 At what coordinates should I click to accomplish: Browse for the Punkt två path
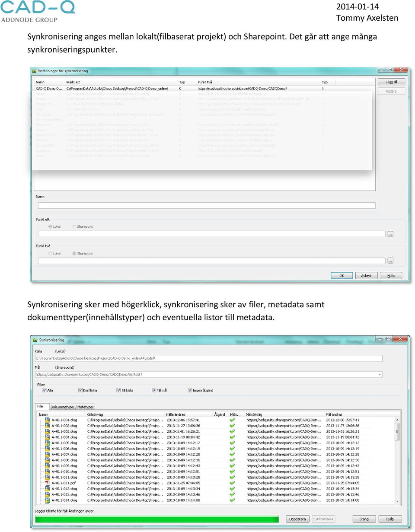click(x=390, y=261)
